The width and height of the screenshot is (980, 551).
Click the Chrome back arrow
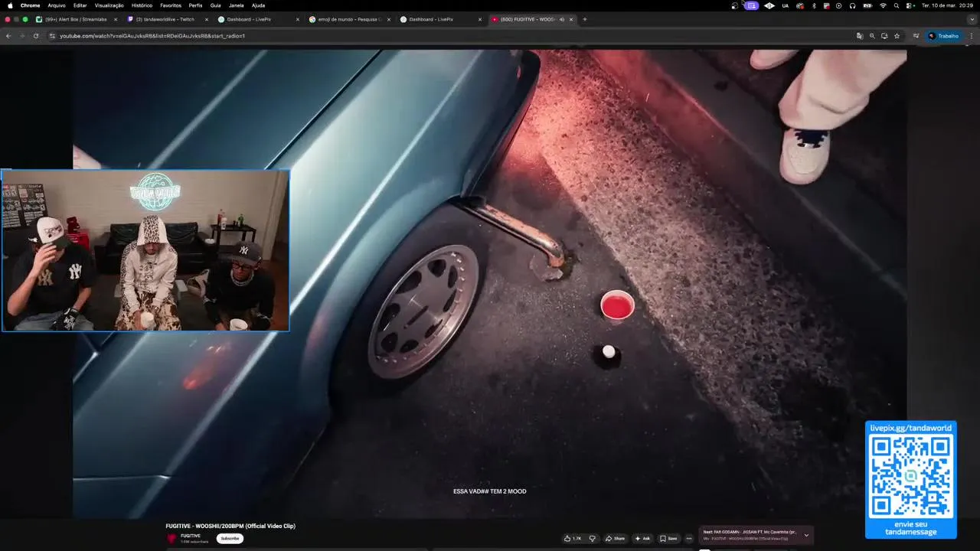pos(8,36)
